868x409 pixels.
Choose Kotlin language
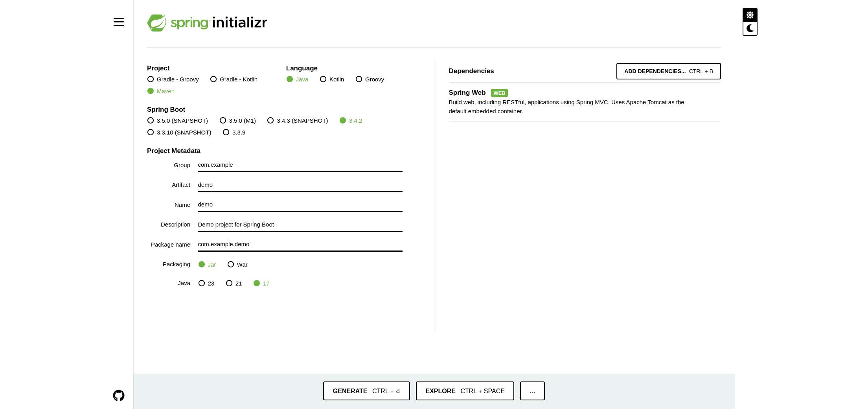click(332, 79)
